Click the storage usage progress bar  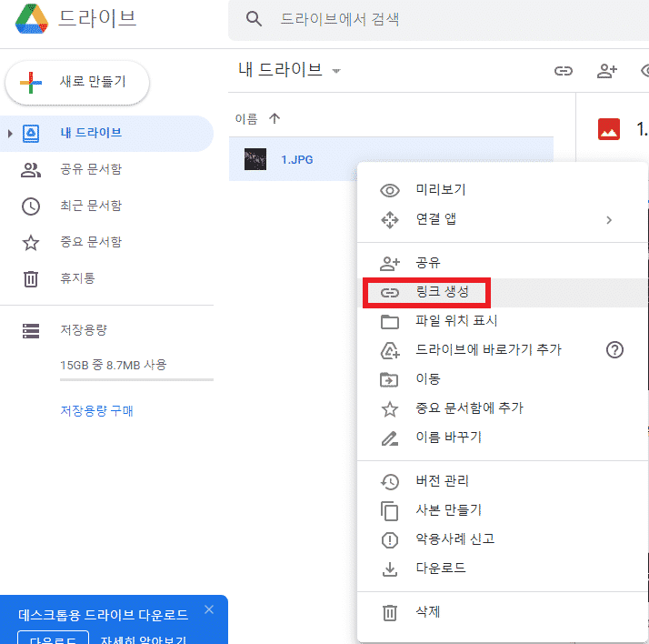(136, 380)
